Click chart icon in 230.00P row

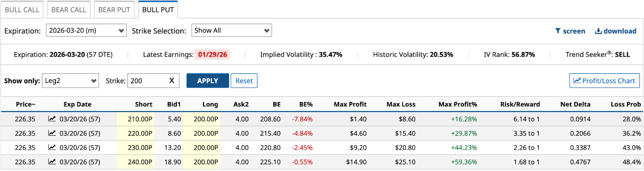52,147
